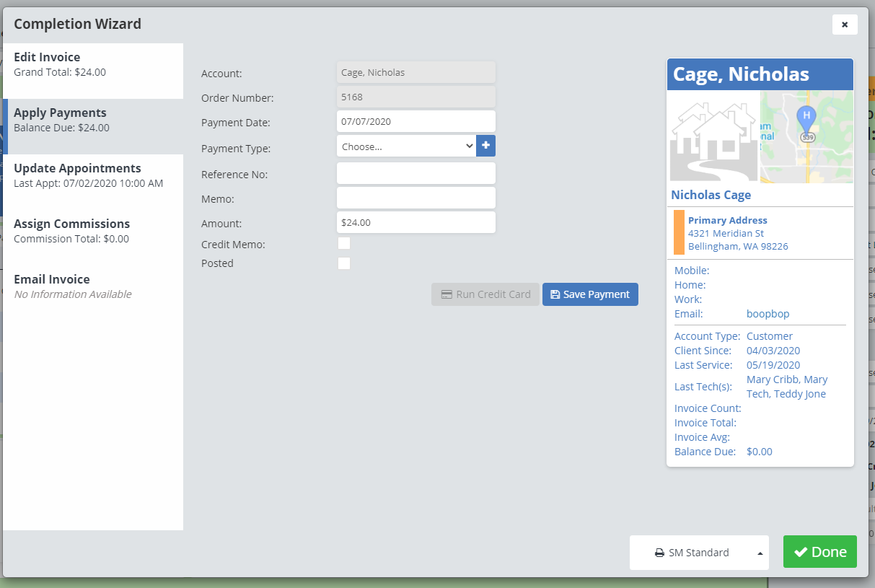Open the Assign Commissions step
The height and width of the screenshot is (588, 875).
92,231
